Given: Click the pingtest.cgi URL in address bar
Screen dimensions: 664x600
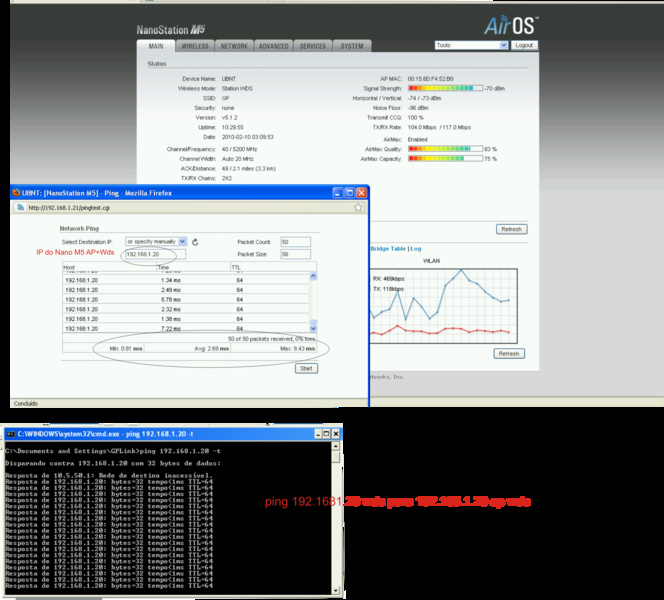Looking at the screenshot, I should point(69,207).
